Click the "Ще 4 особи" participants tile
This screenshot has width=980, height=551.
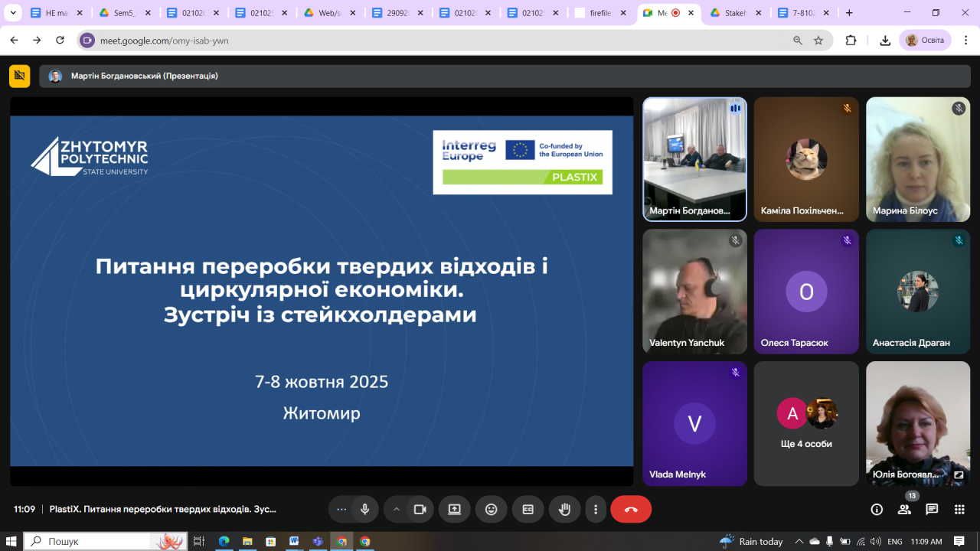point(806,423)
